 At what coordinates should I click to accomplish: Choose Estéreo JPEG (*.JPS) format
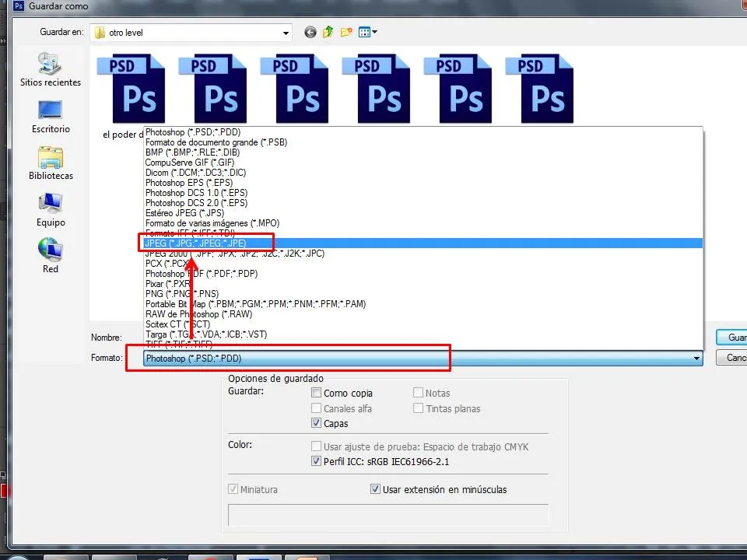click(423, 213)
